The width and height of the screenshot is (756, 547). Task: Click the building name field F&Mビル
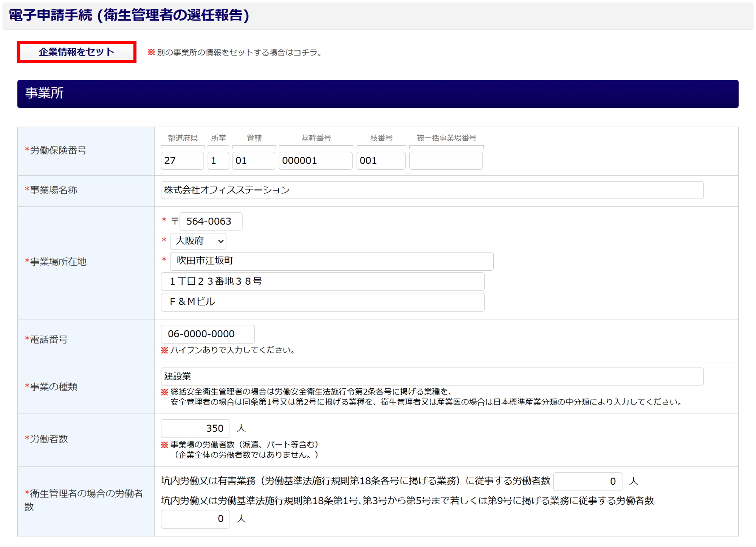(x=322, y=302)
